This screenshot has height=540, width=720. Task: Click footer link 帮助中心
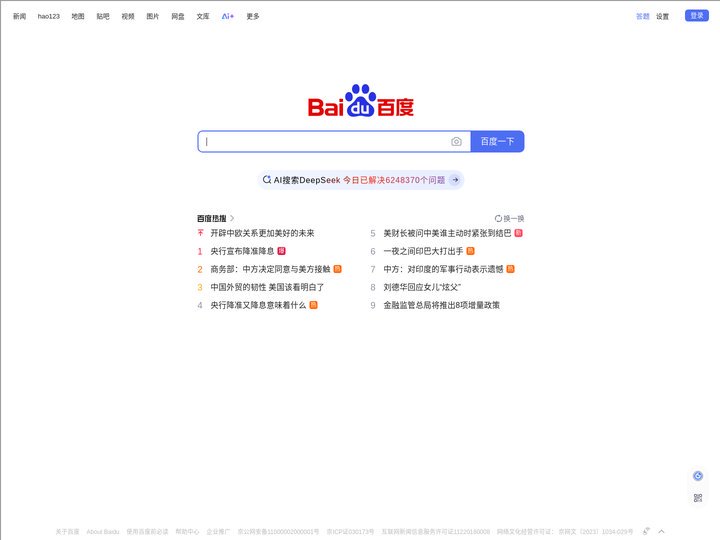[x=187, y=532]
